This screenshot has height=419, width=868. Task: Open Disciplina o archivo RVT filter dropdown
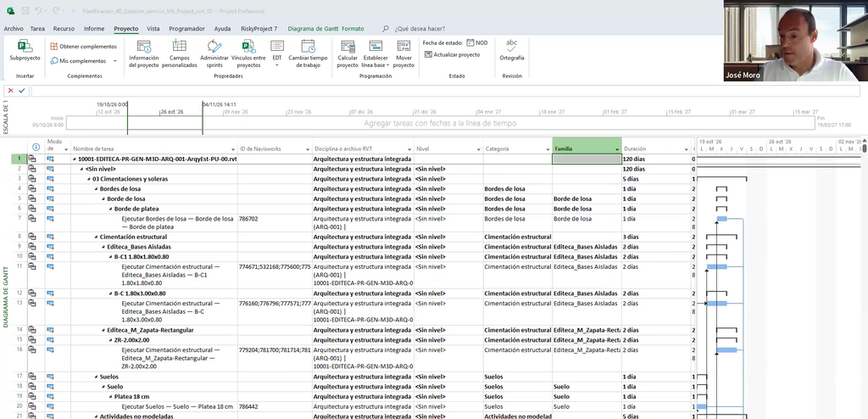[x=409, y=149]
